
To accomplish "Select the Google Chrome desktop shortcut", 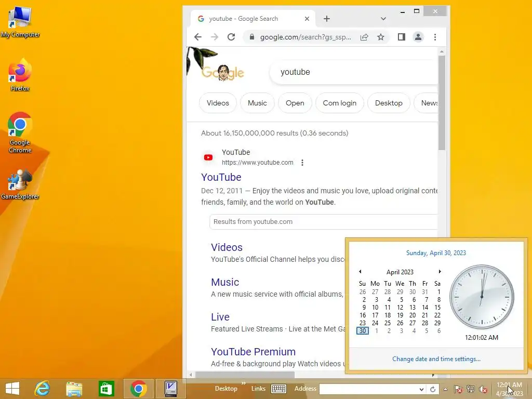I will pos(20,132).
